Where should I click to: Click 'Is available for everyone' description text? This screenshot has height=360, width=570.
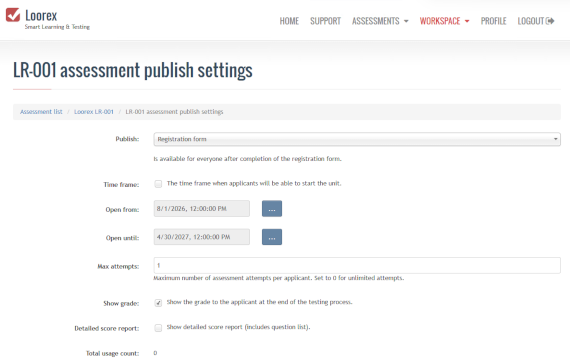point(248,159)
